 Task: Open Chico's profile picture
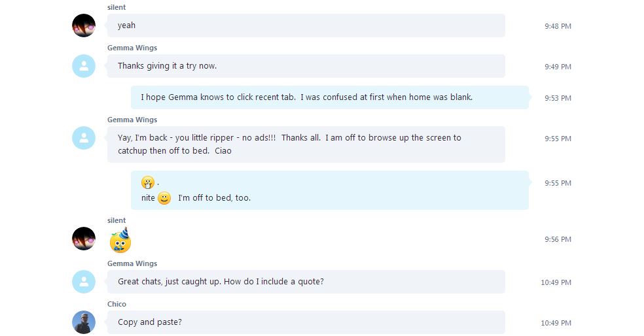84,322
